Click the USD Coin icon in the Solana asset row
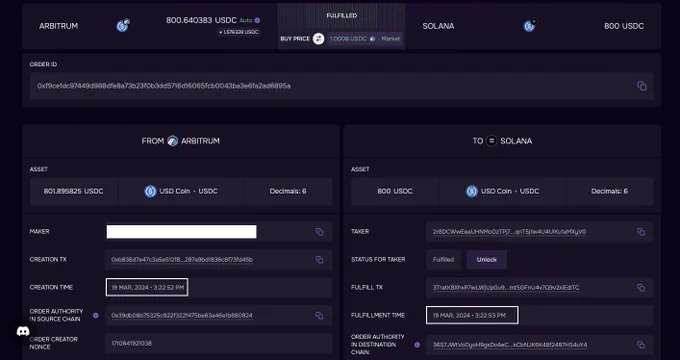 (471, 191)
